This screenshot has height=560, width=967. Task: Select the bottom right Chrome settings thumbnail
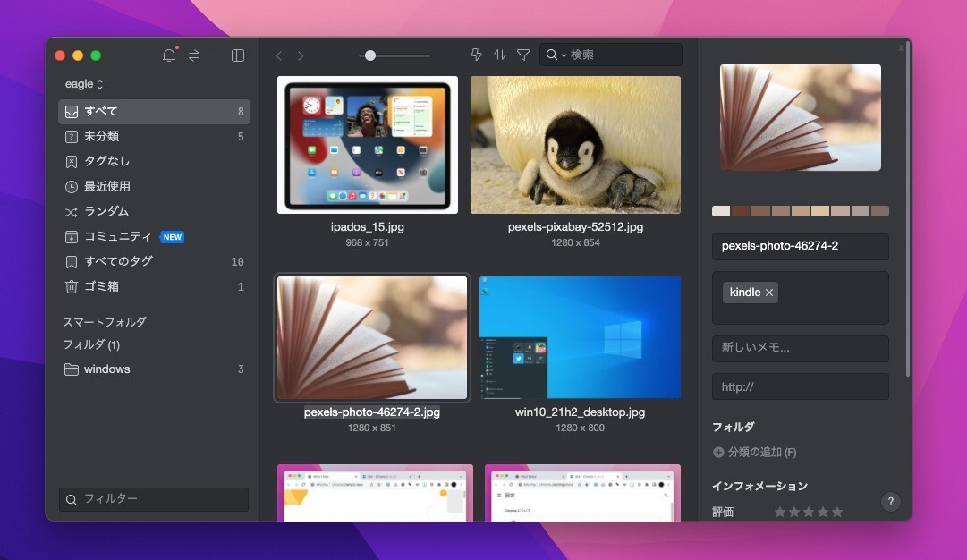pyautogui.click(x=582, y=493)
